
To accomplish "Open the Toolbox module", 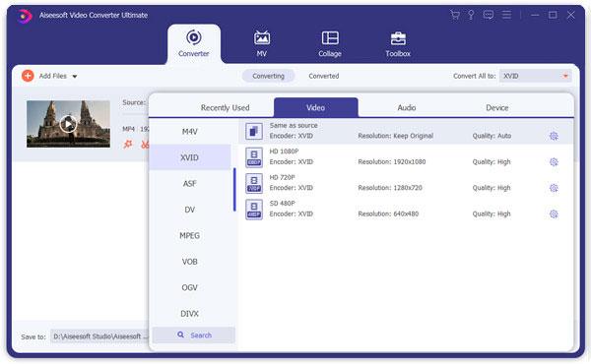I will 398,43.
